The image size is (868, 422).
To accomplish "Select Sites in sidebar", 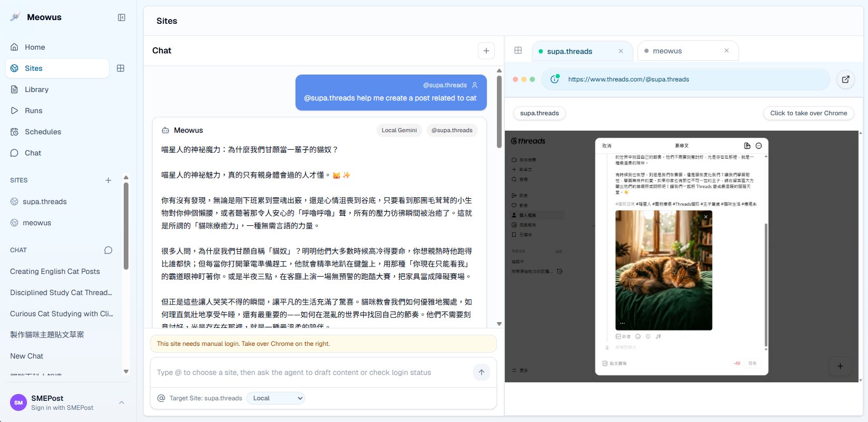I will point(57,68).
